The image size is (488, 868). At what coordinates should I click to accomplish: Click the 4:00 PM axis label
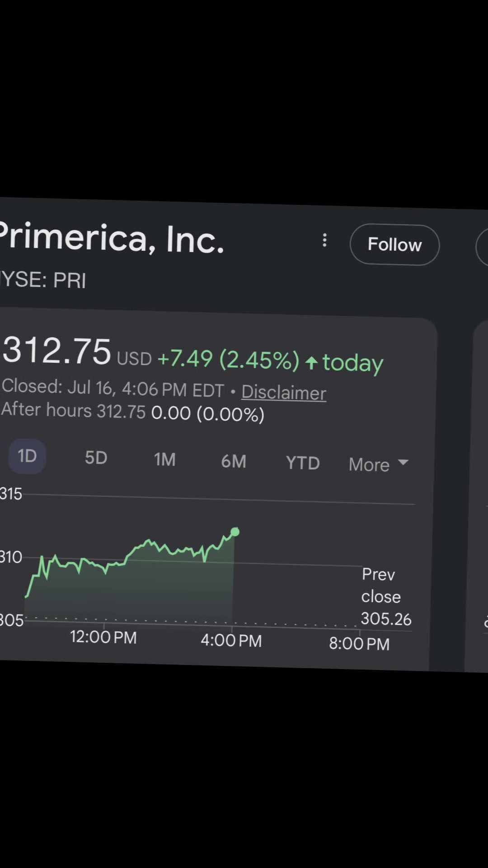(231, 641)
